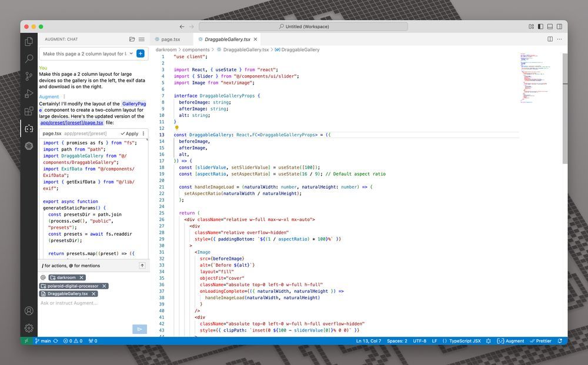The height and width of the screenshot is (365, 588).
Task: Send the message to Augment
Action: (139, 329)
